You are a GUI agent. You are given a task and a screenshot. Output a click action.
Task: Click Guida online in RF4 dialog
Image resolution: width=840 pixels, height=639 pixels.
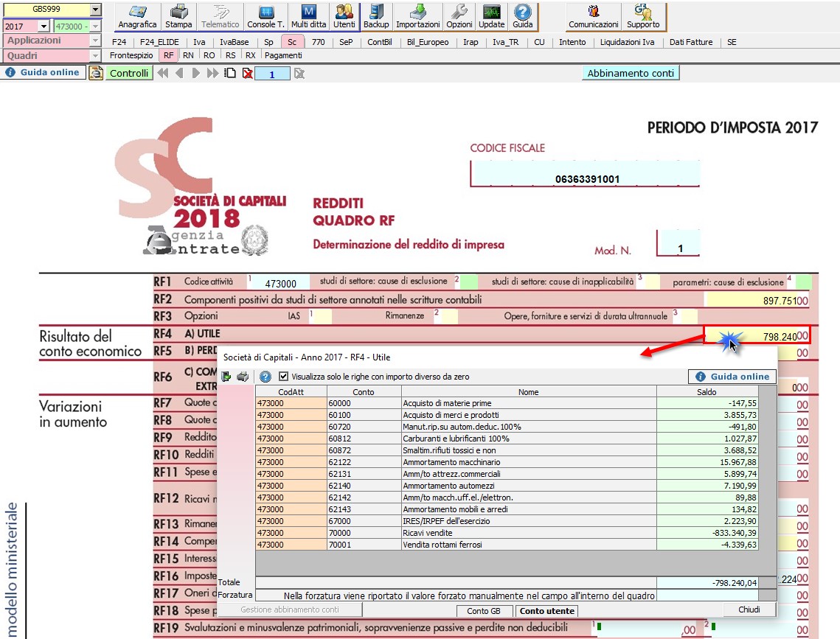732,377
